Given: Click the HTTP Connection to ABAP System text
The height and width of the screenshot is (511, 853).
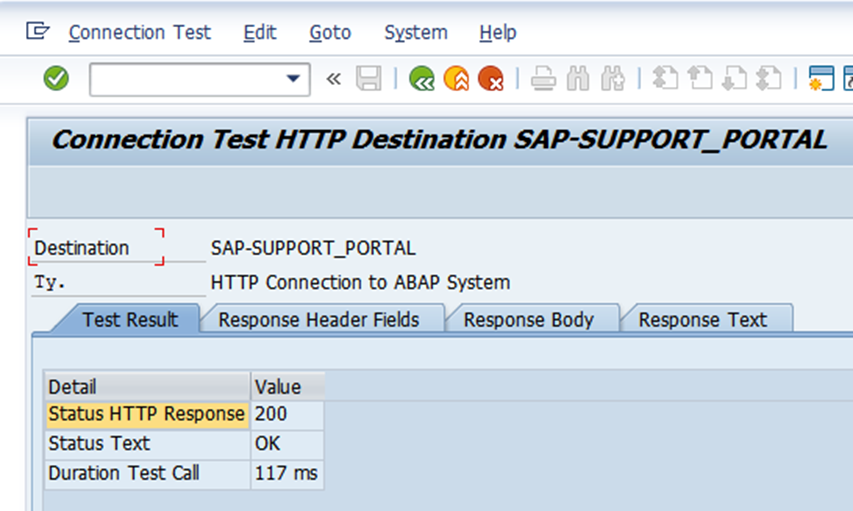Looking at the screenshot, I should click(360, 282).
